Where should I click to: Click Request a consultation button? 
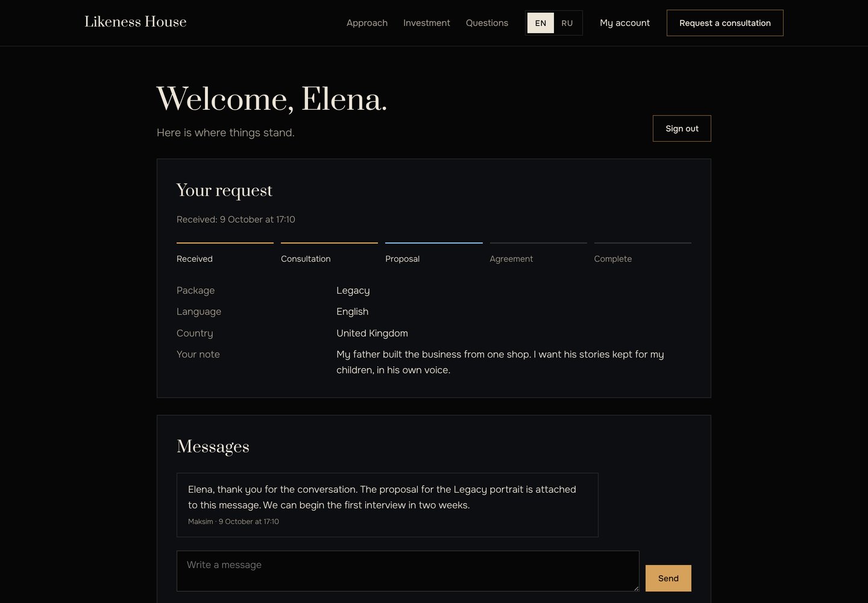point(725,23)
